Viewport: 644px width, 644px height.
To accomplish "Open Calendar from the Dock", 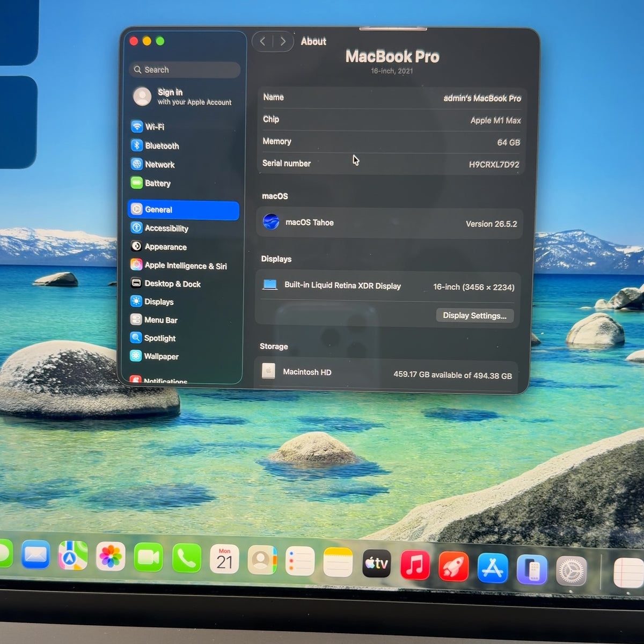I will coord(224,560).
